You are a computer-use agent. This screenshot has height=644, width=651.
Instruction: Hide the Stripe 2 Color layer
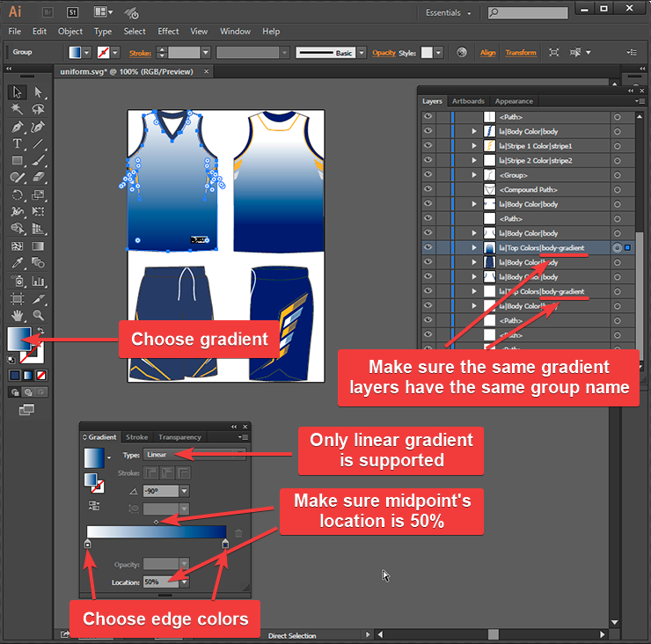(428, 160)
